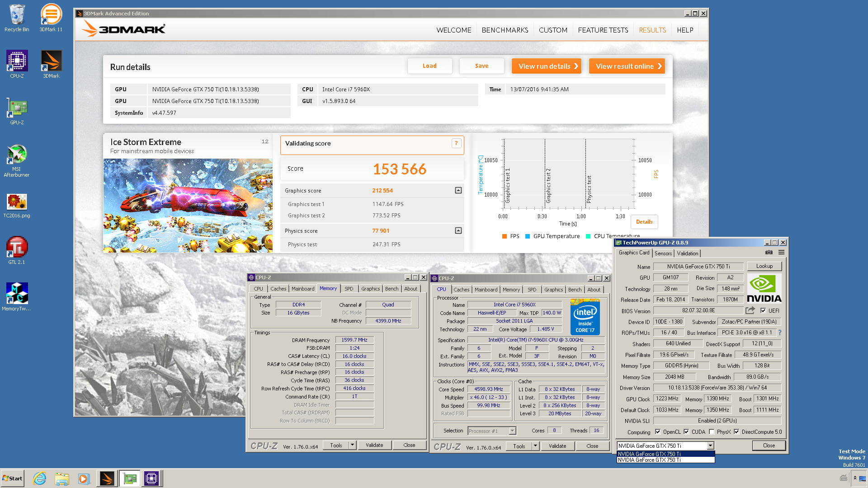Click the Bus Interface question mark icon
The image size is (868, 488).
pyautogui.click(x=780, y=333)
